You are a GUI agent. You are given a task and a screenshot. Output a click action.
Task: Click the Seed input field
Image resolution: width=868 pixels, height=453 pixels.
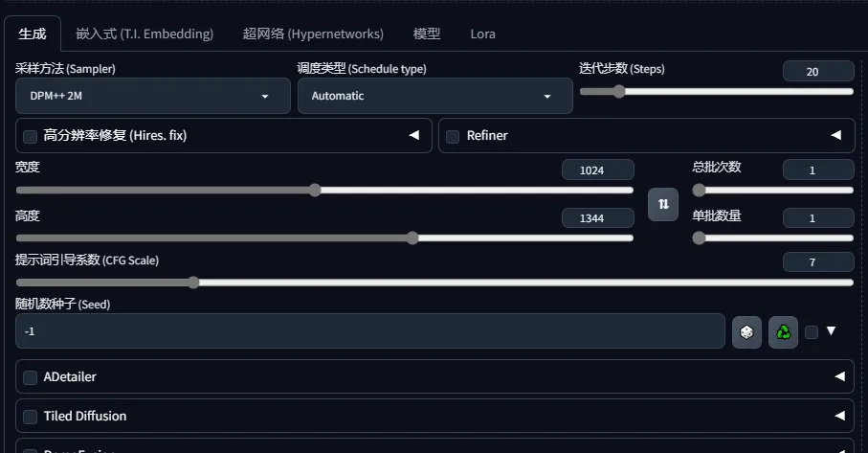369,331
